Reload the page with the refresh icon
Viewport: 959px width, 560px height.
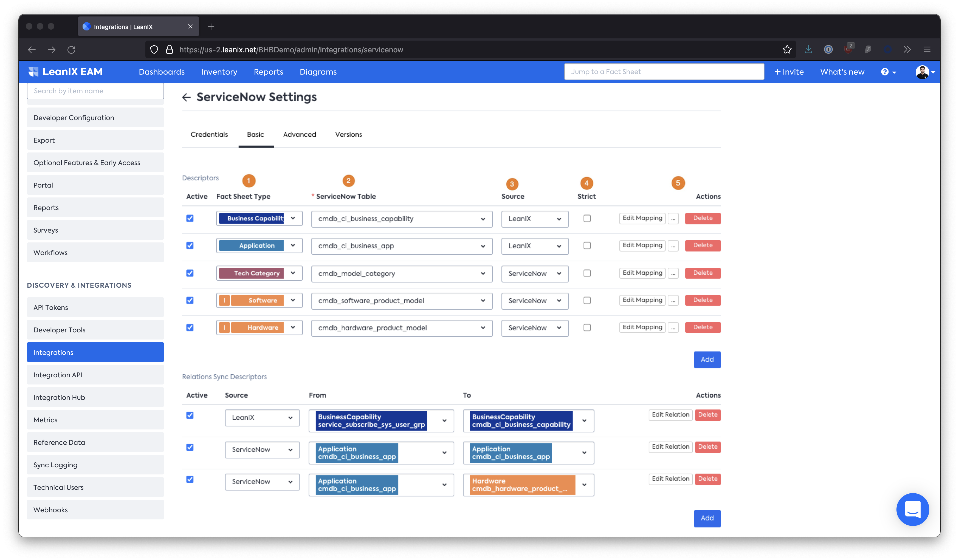click(x=71, y=49)
